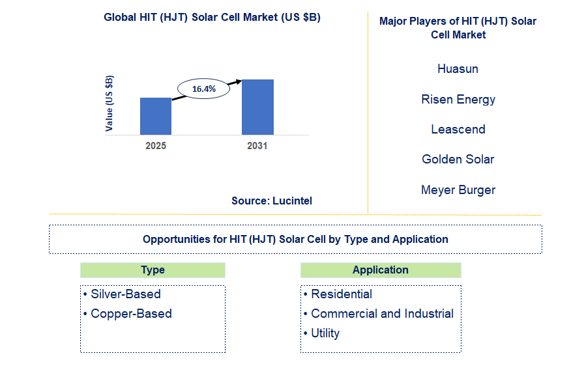This screenshot has height=392, width=584.
Task: Select the 'Golden Solar' player name
Action: (x=458, y=159)
